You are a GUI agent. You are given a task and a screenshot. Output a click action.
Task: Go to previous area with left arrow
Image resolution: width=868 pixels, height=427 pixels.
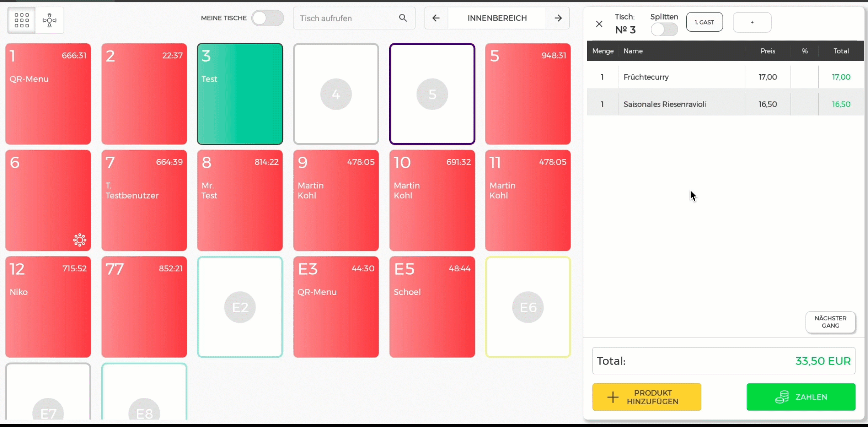[x=436, y=18]
